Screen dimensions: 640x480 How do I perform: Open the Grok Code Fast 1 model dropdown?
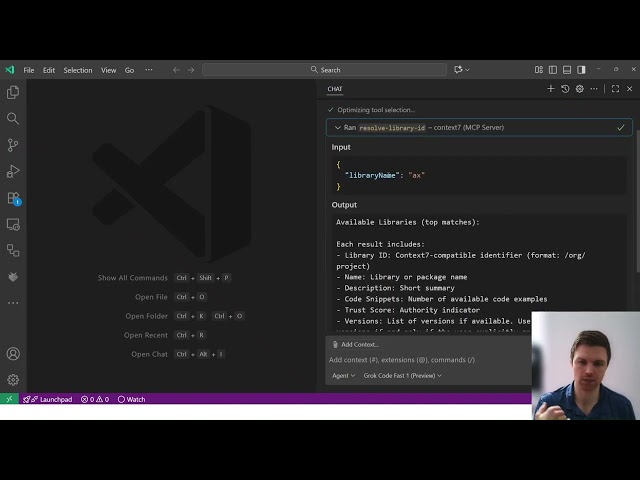[402, 376]
